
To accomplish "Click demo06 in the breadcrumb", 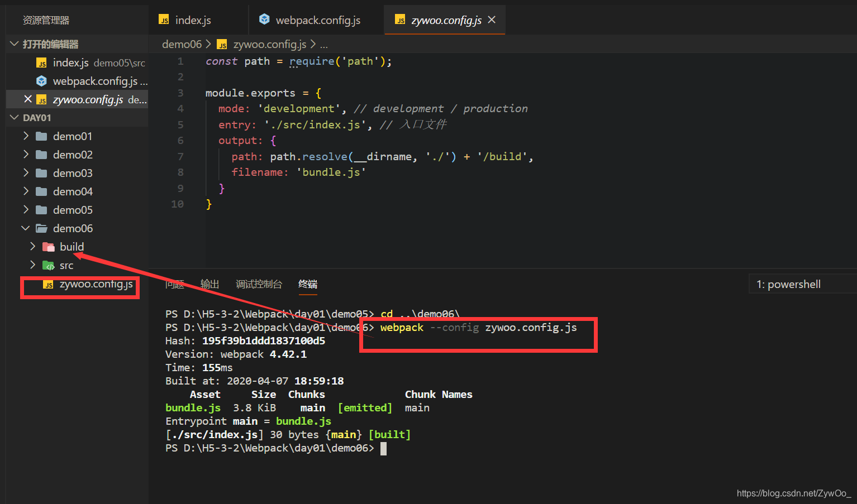I will (x=182, y=44).
